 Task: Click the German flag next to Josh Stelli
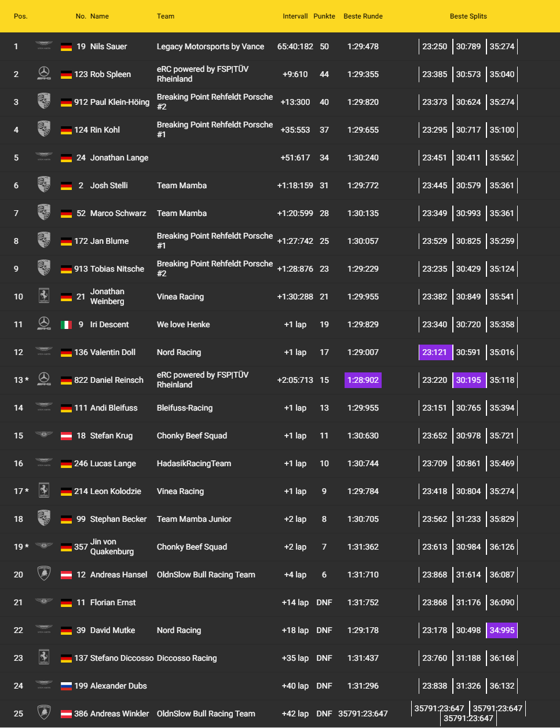66,185
